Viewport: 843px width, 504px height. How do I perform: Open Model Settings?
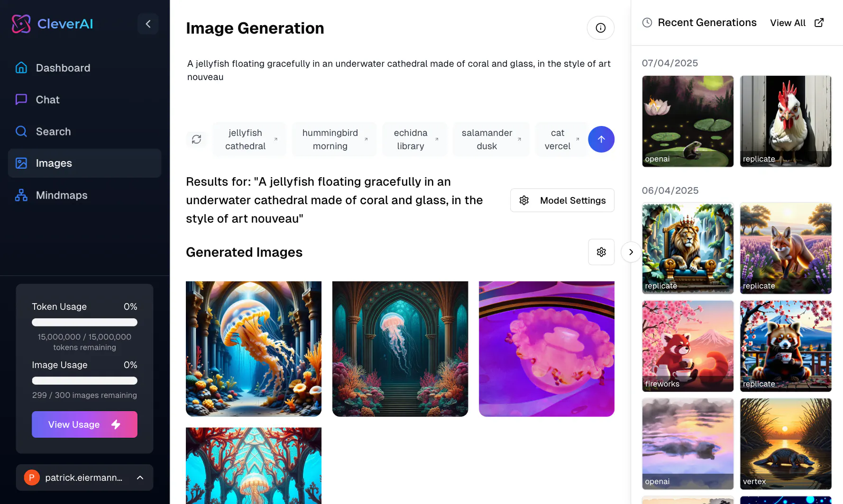coord(562,200)
